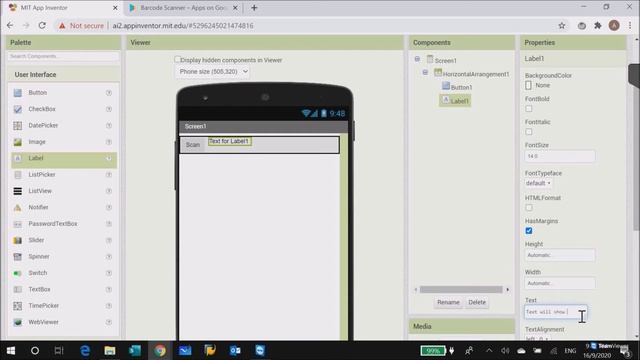Open Microsoft Edge from taskbar
The width and height of the screenshot is (640, 360).
click(x=85, y=351)
